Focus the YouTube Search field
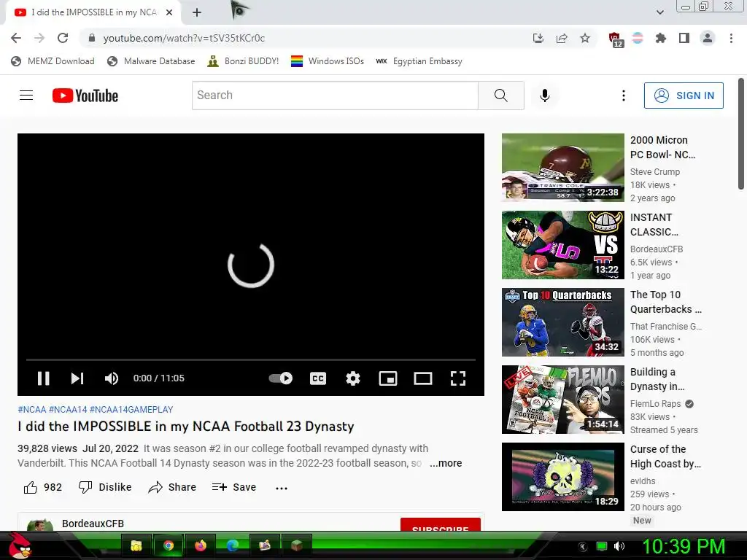The width and height of the screenshot is (747, 560). tap(335, 96)
